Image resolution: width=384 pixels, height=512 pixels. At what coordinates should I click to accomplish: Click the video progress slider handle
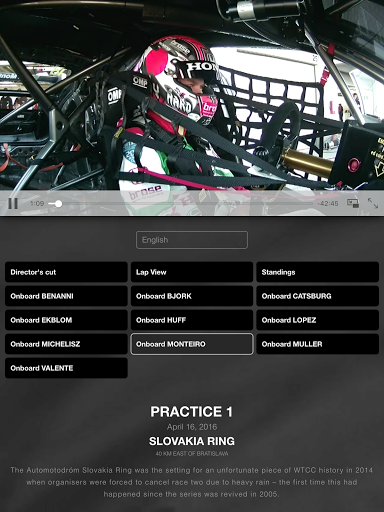[58, 203]
